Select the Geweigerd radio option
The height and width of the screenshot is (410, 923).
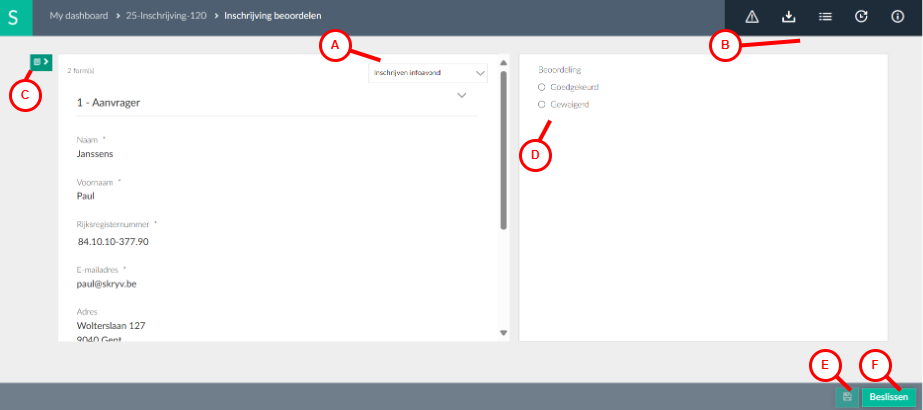pos(542,105)
